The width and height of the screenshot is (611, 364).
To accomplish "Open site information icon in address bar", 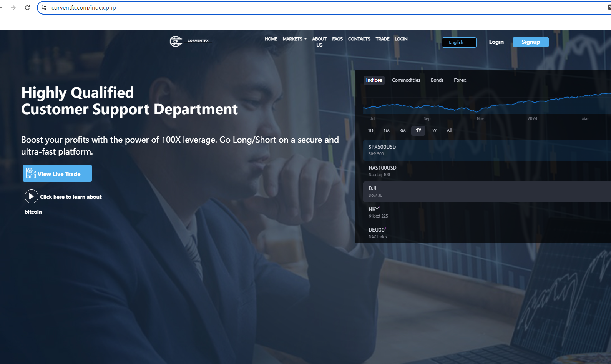I will (x=44, y=8).
